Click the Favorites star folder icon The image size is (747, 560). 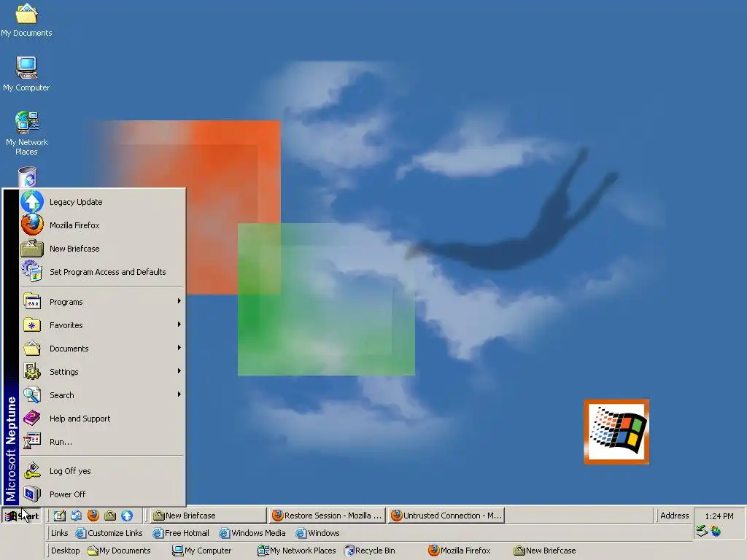tap(32, 324)
